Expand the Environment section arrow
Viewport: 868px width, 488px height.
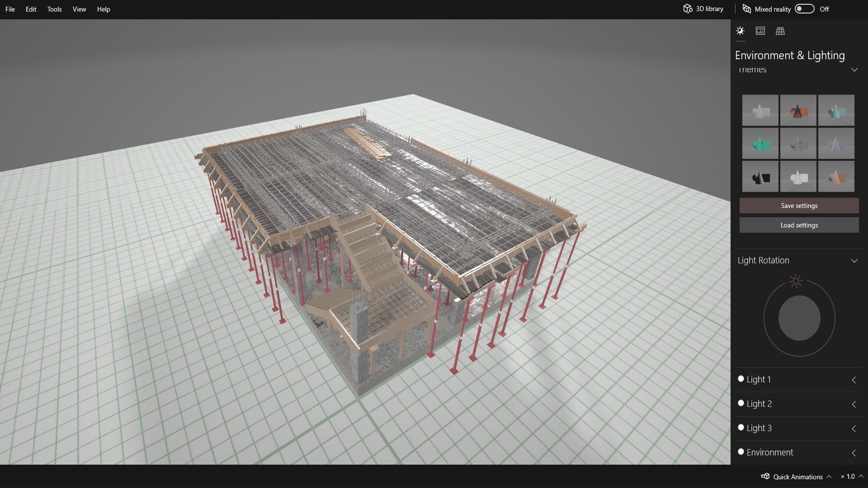tap(854, 453)
